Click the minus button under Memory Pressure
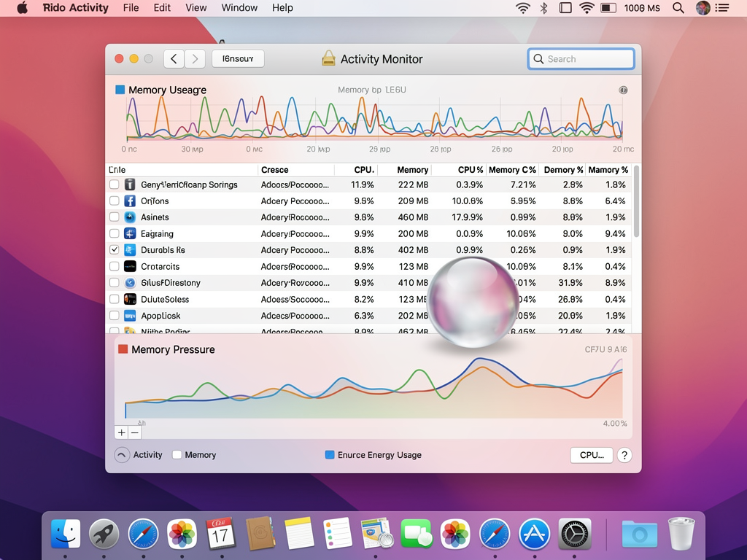The width and height of the screenshot is (747, 560). (x=135, y=432)
